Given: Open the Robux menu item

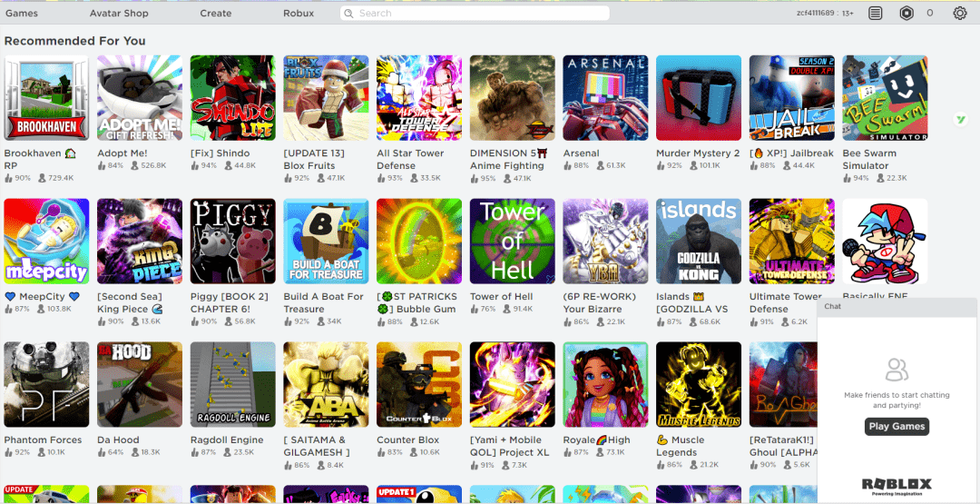Looking at the screenshot, I should click(299, 13).
